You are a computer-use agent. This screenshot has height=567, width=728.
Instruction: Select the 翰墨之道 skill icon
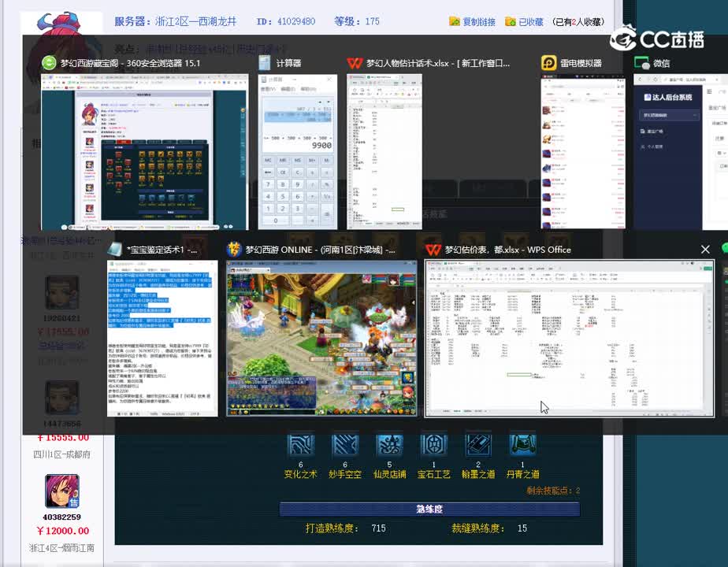[478, 444]
